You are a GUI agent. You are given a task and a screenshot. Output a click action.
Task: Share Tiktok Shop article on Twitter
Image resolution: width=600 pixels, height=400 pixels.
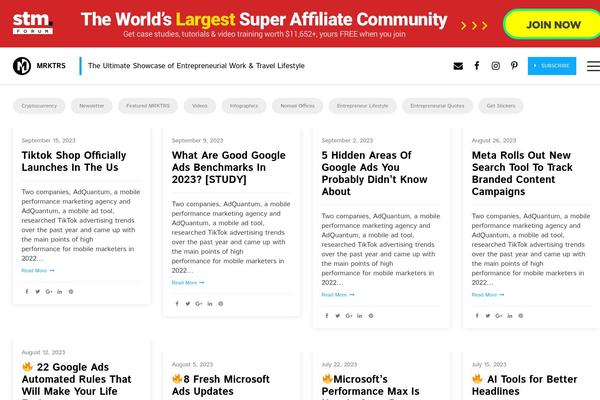pos(38,292)
